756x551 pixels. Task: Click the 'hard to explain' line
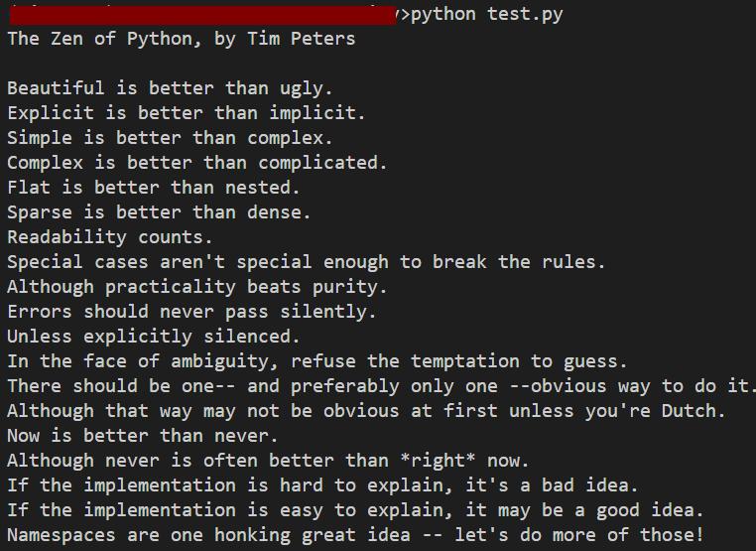[322, 485]
